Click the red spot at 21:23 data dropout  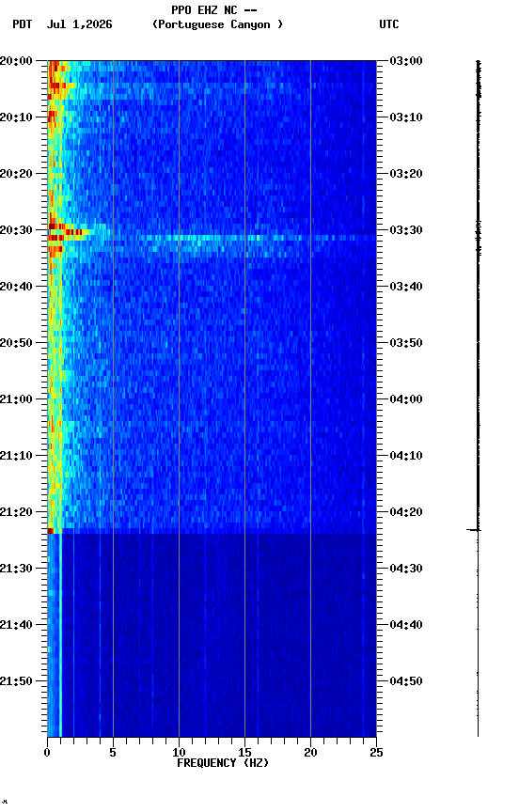click(x=51, y=531)
